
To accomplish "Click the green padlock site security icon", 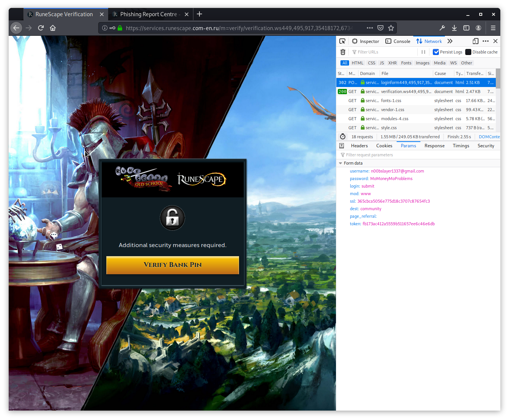I will pyautogui.click(x=120, y=28).
